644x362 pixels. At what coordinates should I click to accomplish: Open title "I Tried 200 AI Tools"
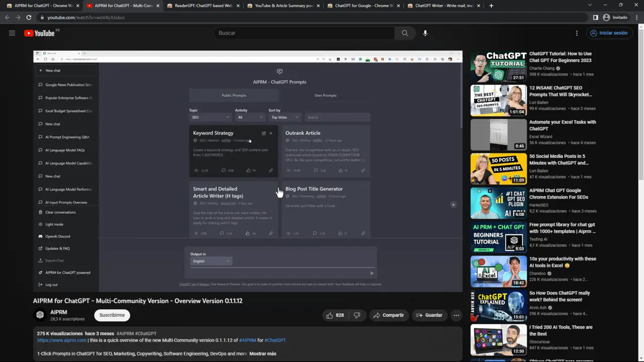561,330
